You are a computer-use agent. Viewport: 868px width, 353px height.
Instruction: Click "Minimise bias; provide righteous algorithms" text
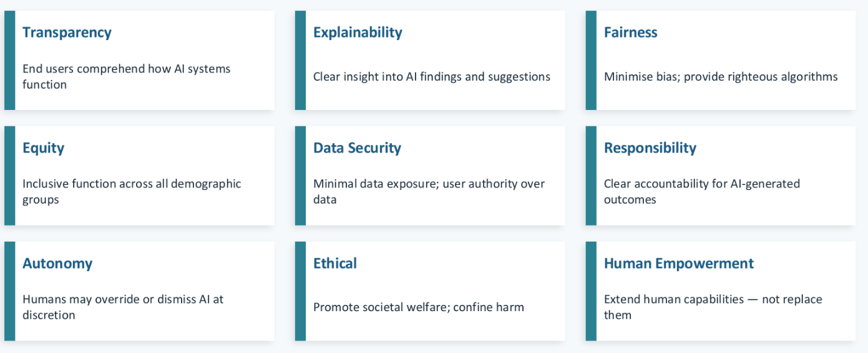pyautogui.click(x=720, y=77)
